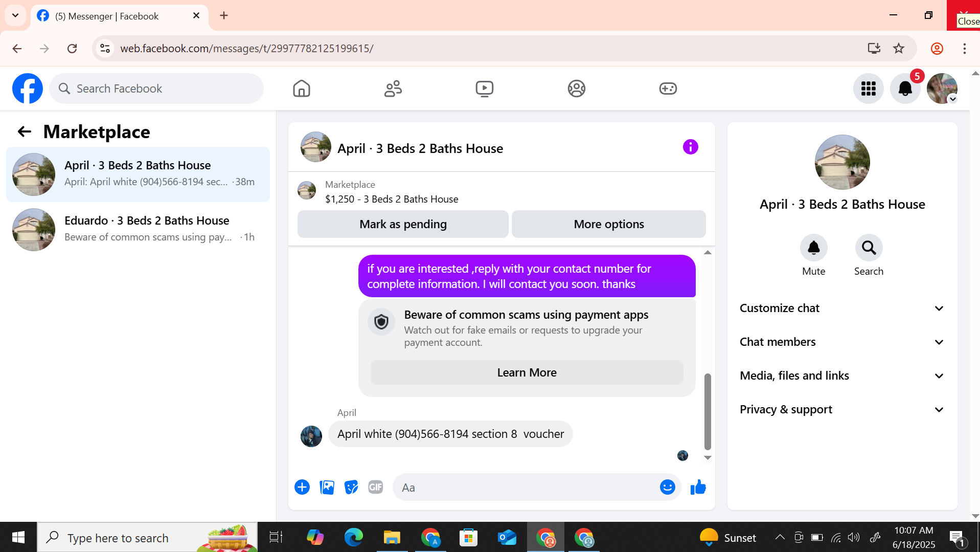Click Mark as pending button
The width and height of the screenshot is (980, 552).
[x=403, y=224]
